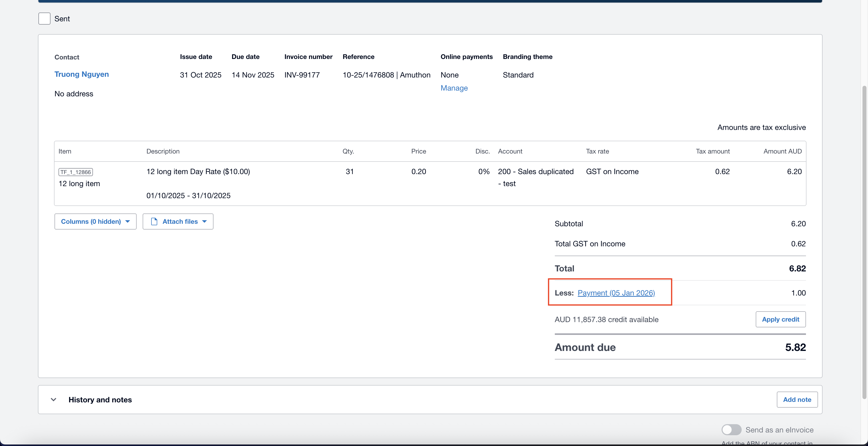
Task: Click the Account column header
Action: (510, 151)
